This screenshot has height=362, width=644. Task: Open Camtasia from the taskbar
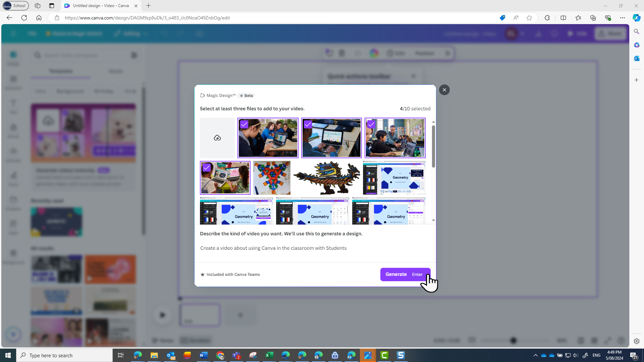coord(384,355)
